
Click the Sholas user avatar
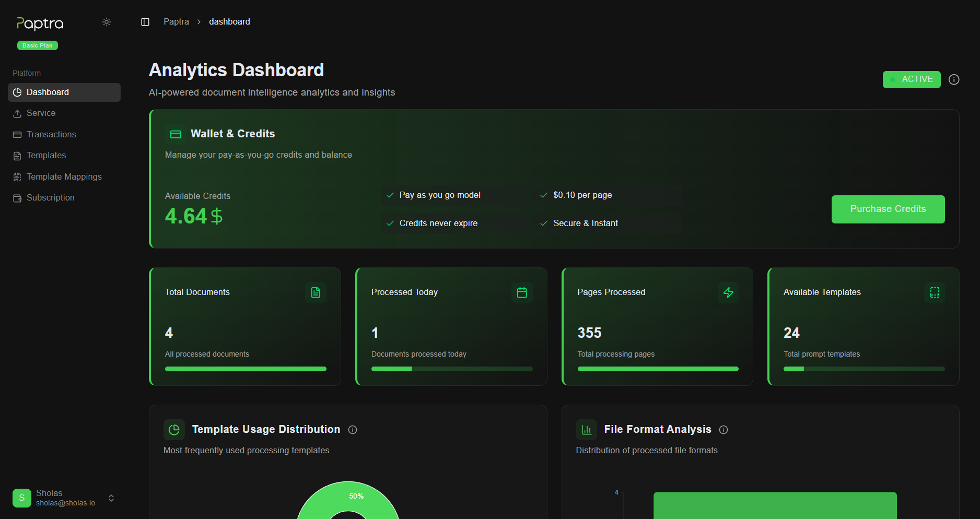point(22,498)
